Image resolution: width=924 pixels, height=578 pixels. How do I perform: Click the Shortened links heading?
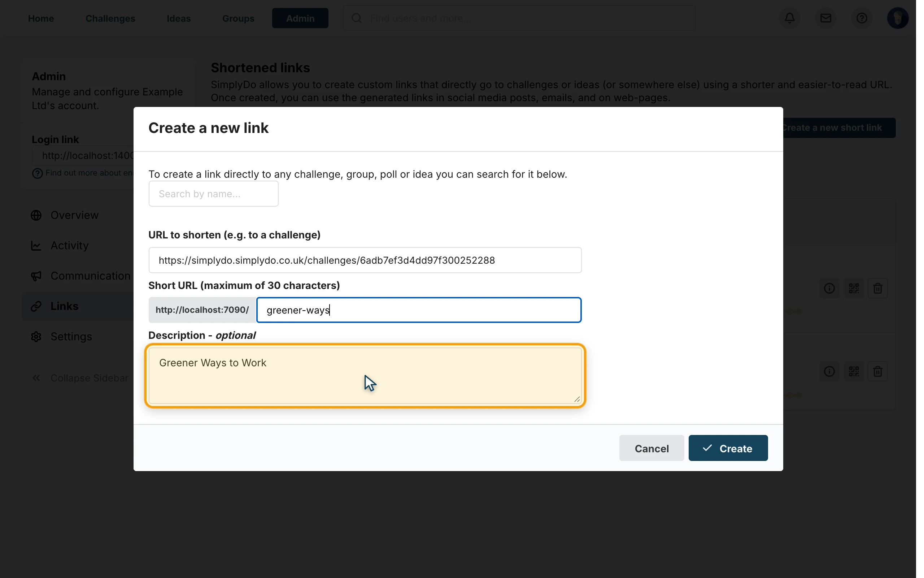pos(260,68)
